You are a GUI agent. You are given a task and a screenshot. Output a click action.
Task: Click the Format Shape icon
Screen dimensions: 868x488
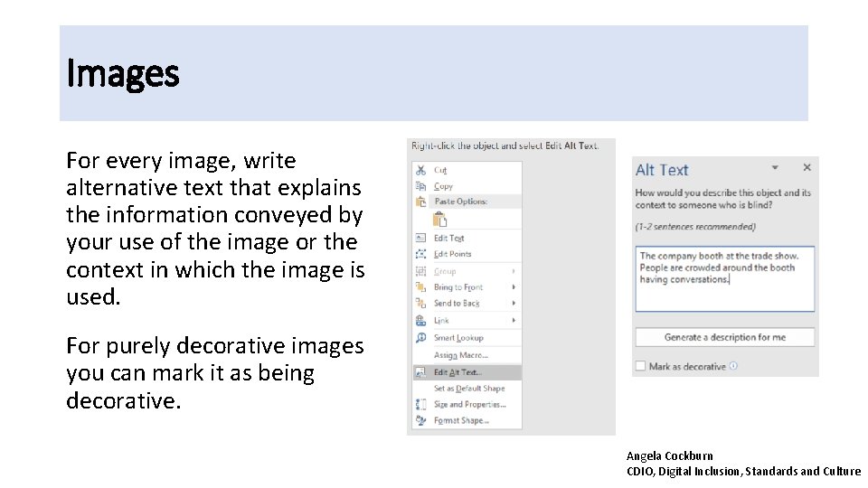click(421, 420)
